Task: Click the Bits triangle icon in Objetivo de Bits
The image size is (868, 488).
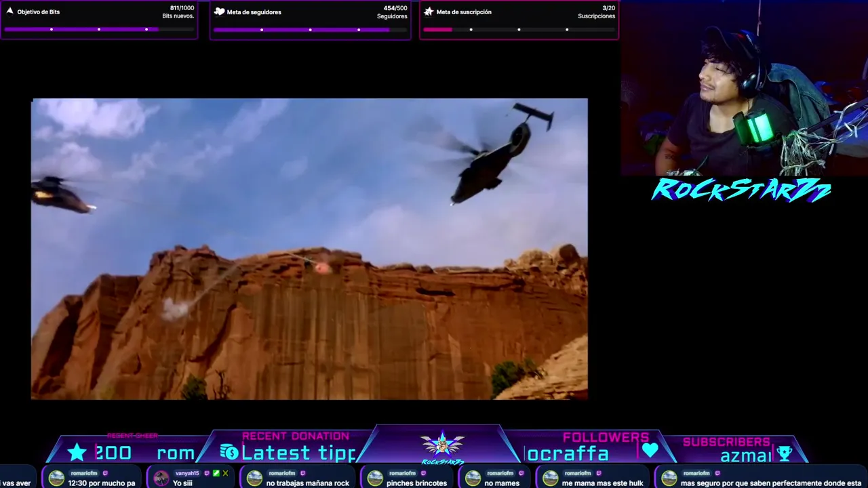Action: click(x=9, y=11)
